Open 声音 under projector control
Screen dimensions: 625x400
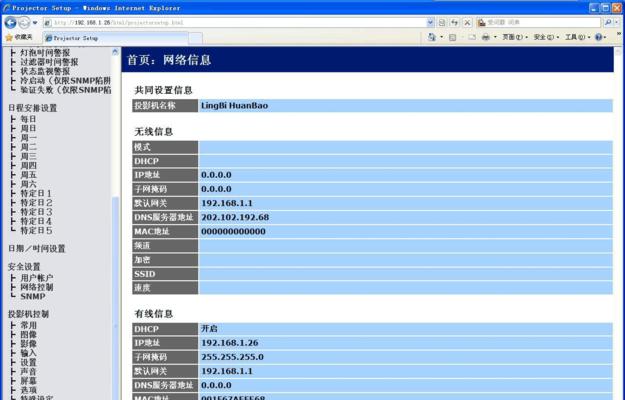[28, 371]
